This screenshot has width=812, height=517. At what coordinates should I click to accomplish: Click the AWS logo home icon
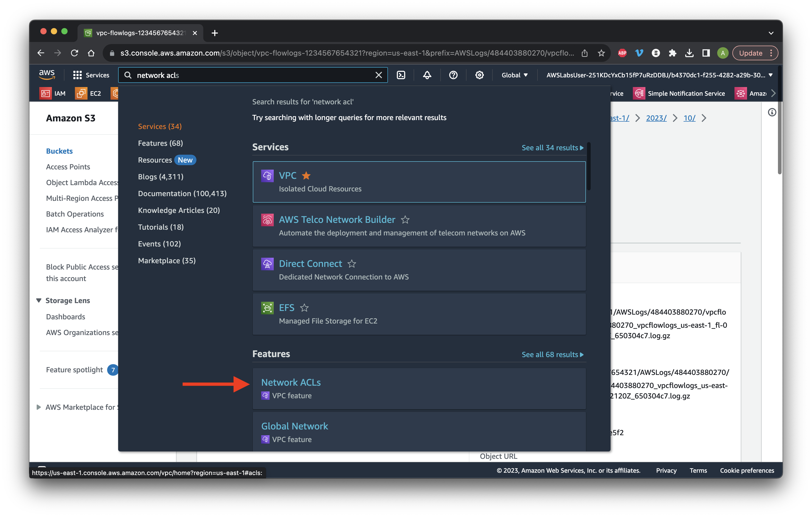pyautogui.click(x=47, y=74)
